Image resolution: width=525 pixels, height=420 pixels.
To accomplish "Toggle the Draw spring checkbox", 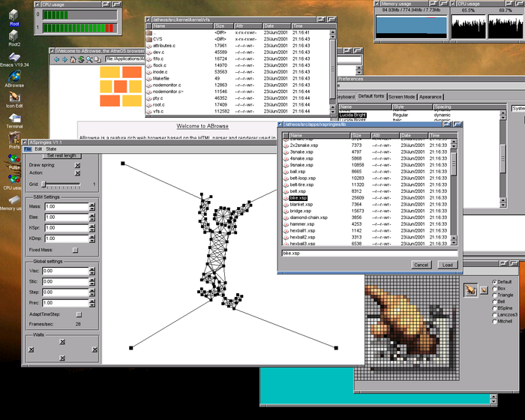I will 77,164.
